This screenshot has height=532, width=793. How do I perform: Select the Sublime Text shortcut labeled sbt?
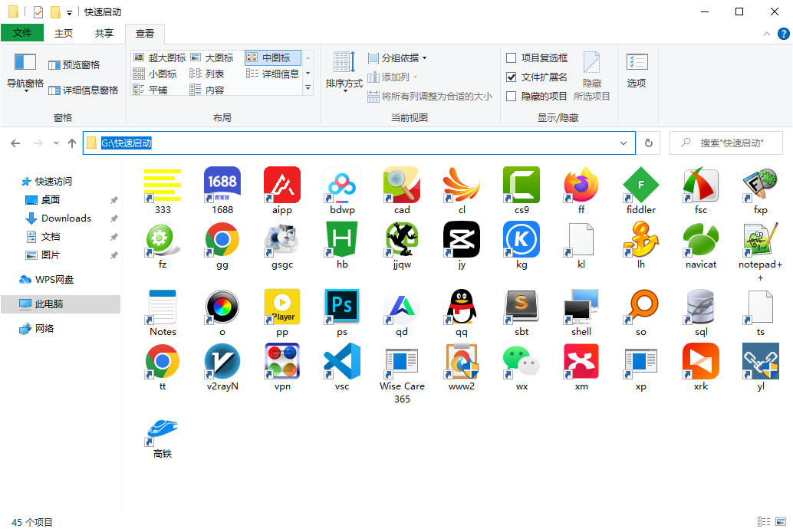[x=522, y=308]
